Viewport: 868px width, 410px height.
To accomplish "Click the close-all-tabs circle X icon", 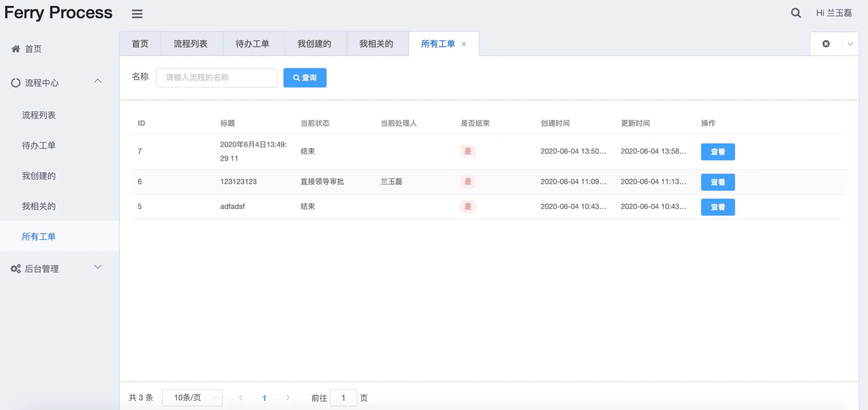I will pyautogui.click(x=826, y=44).
